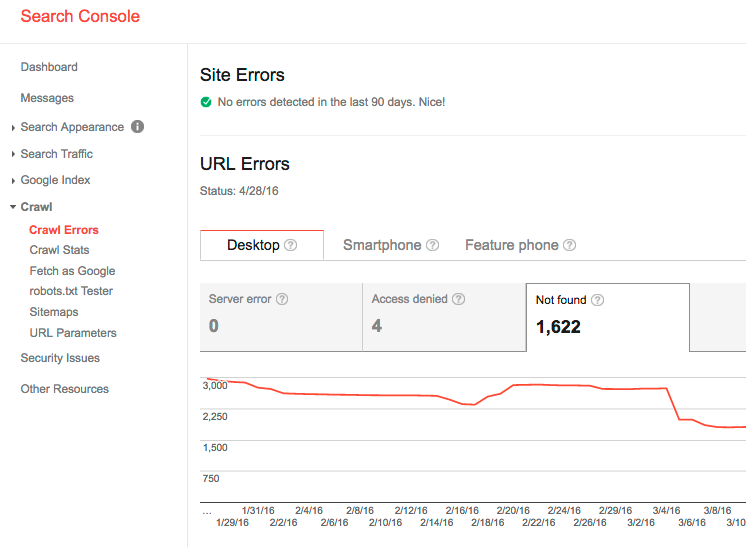Click the Access denied help icon
The height and width of the screenshot is (547, 746).
coord(459,299)
